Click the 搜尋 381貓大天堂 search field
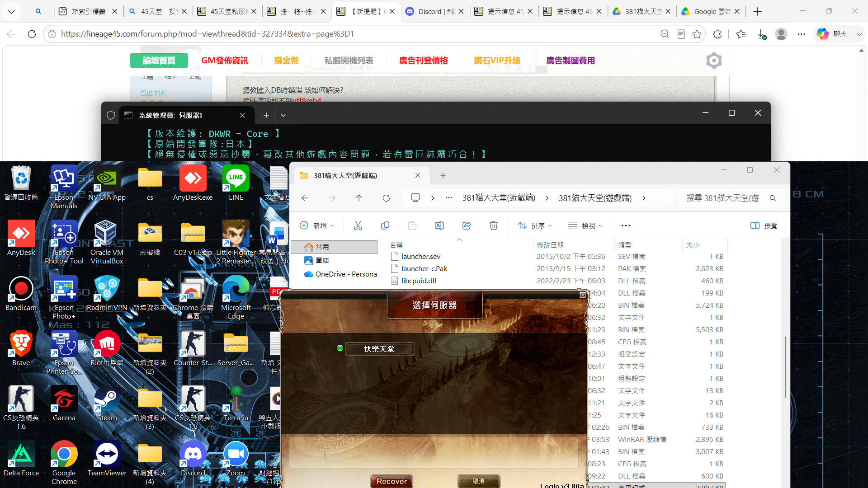The width and height of the screenshot is (868, 488). click(x=729, y=198)
